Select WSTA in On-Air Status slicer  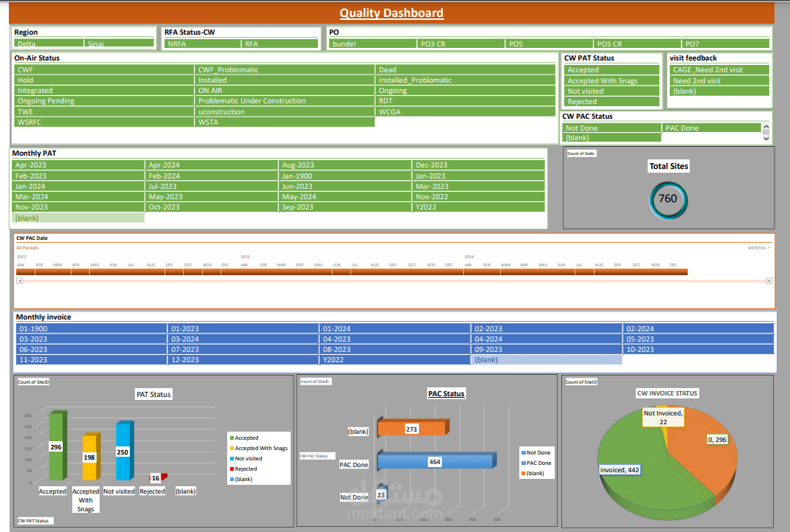[284, 122]
